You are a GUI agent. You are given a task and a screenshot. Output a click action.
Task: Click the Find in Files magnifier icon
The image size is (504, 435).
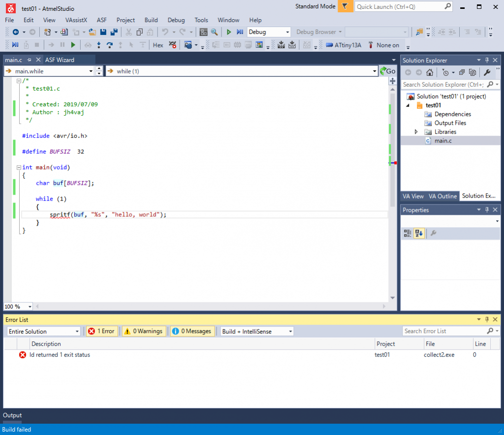coord(214,32)
